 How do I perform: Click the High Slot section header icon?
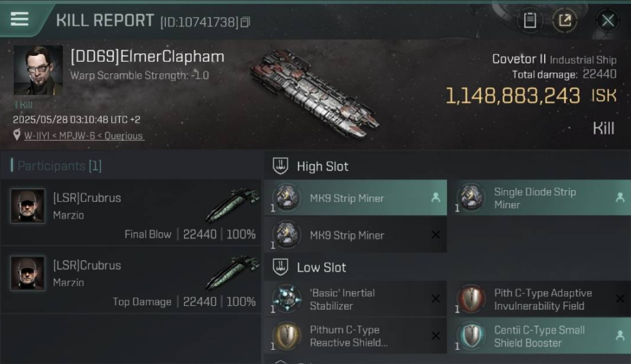pos(281,166)
